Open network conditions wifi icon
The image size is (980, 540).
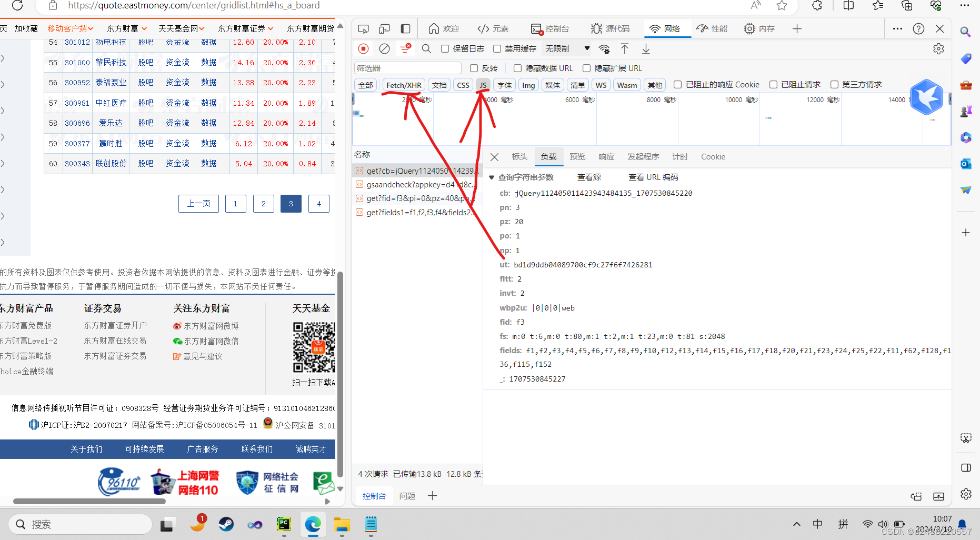604,49
